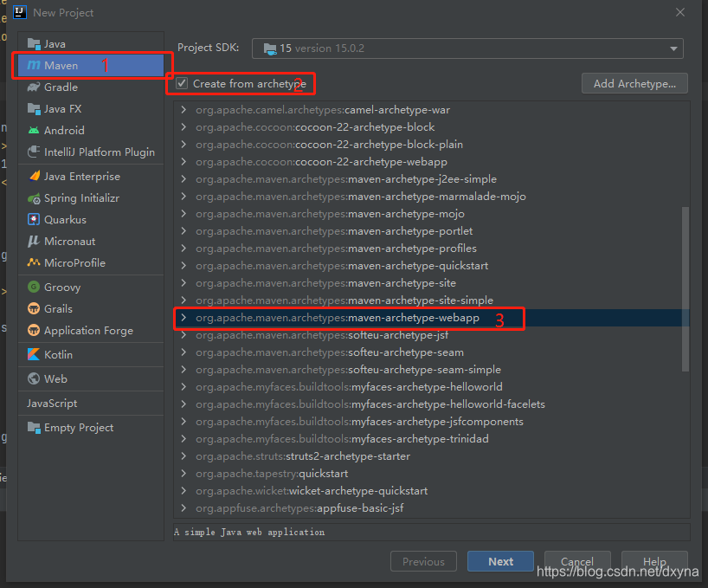
Task: Click the Help button
Action: point(654,561)
